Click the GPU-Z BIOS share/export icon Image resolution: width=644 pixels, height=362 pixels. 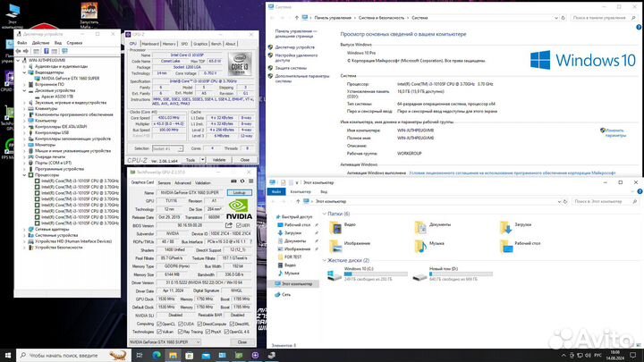point(229,225)
